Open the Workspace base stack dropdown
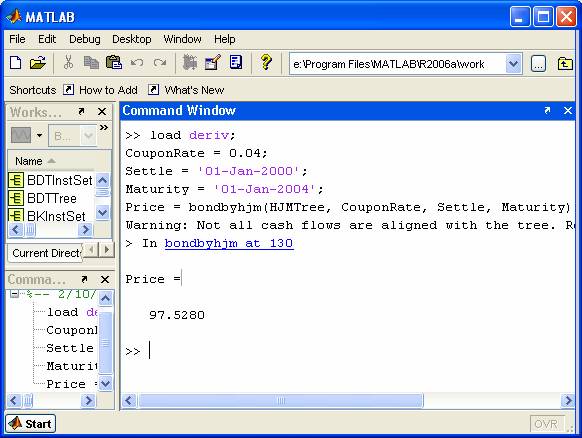Viewport: 582px width, 438px height. [73, 136]
